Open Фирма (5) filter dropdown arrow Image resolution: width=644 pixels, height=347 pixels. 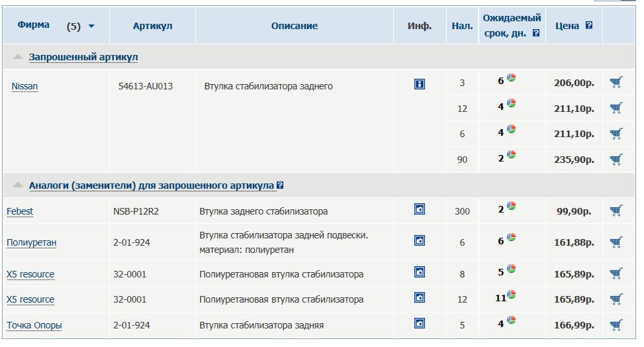pyautogui.click(x=91, y=26)
